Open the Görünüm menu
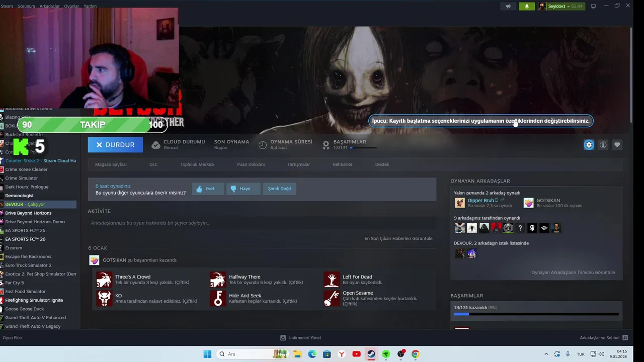 pyautogui.click(x=26, y=6)
